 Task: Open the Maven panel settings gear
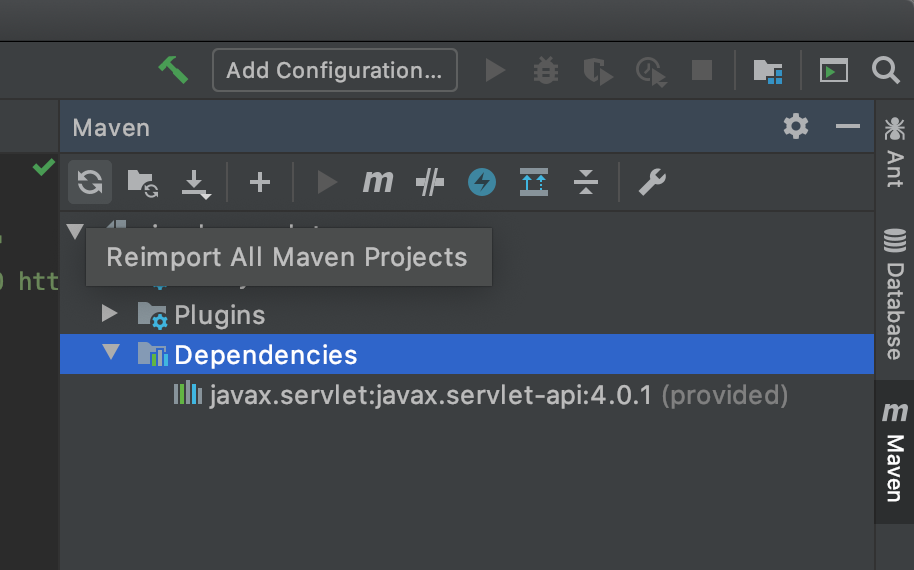(796, 126)
